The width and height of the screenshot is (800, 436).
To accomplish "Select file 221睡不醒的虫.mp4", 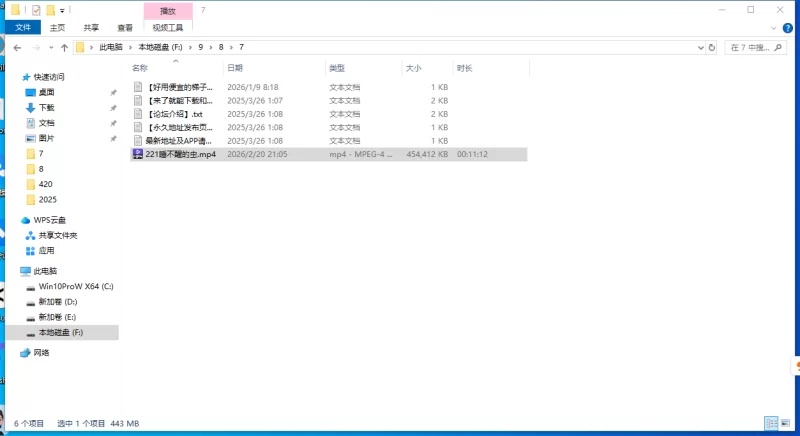I will tap(329, 154).
